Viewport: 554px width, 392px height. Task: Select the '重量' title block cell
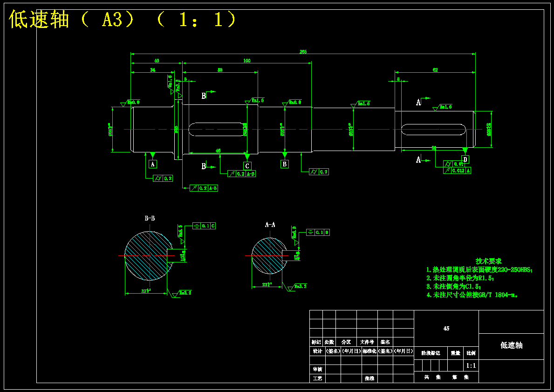click(x=455, y=353)
